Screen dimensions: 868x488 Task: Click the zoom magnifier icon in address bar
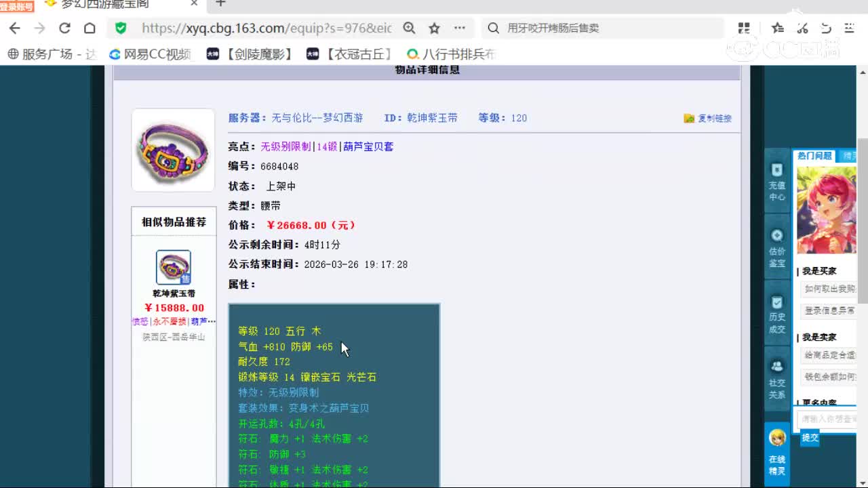409,28
